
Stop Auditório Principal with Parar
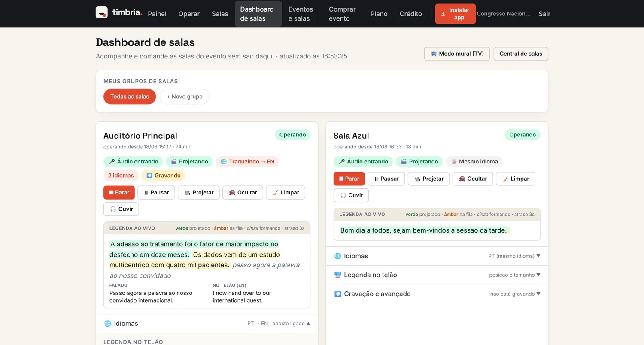(119, 193)
